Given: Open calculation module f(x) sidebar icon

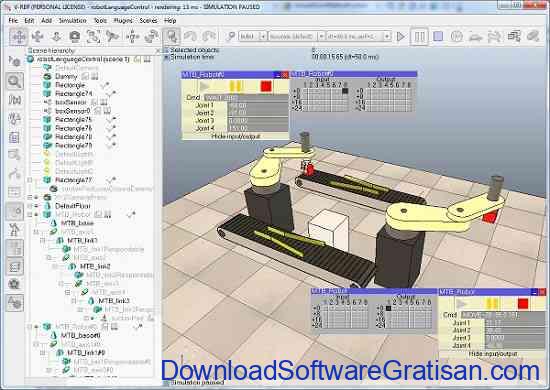Looking at the screenshot, I should 14,100.
